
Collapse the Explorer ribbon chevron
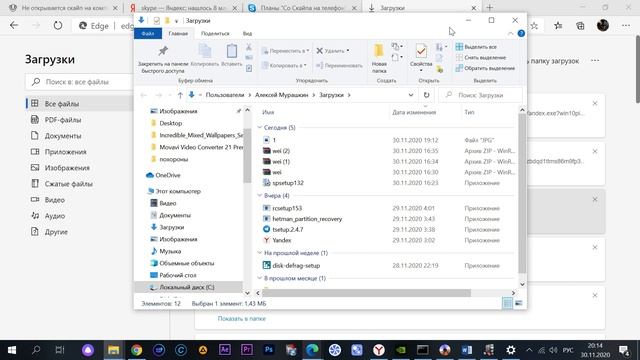(511, 33)
